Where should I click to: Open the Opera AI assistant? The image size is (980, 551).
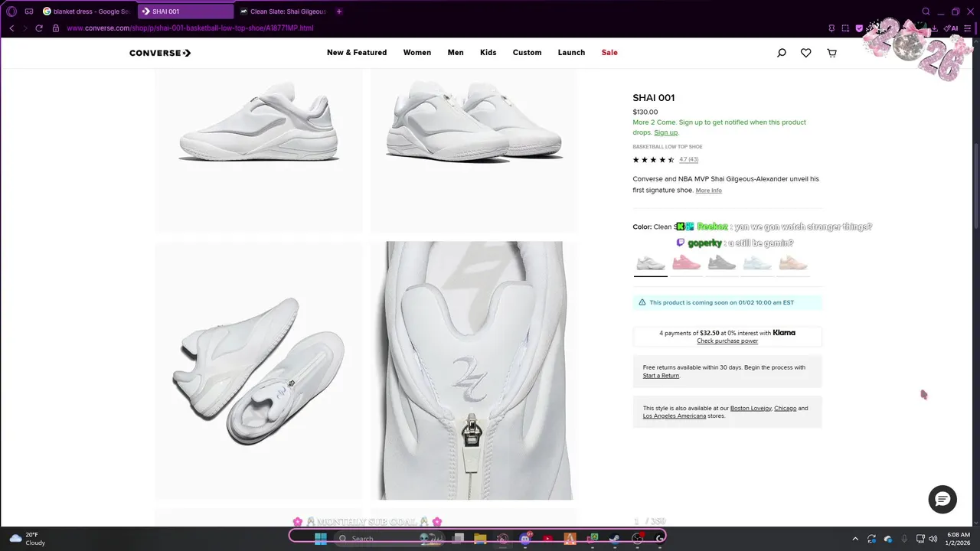click(x=951, y=28)
